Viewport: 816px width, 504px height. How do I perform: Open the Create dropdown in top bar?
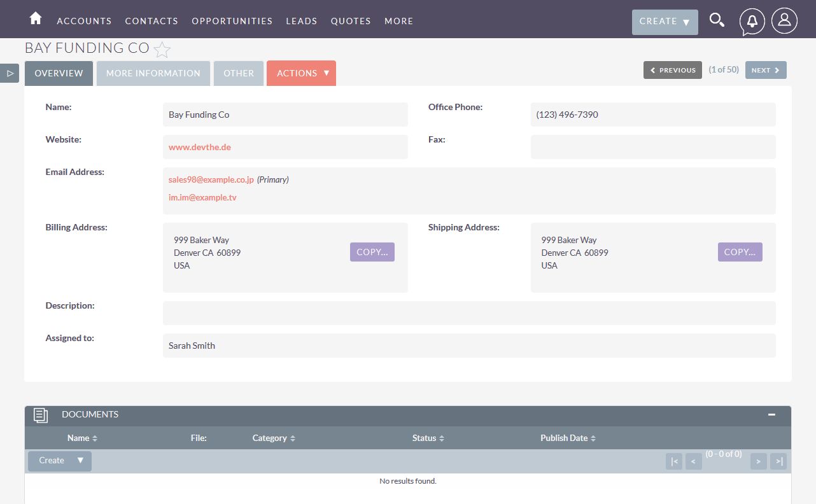click(665, 22)
